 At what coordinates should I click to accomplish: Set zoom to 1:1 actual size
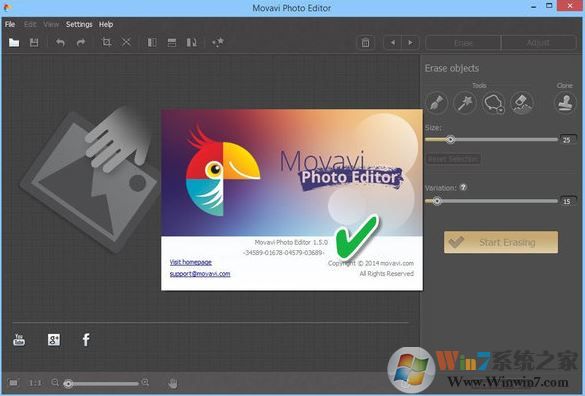pos(35,383)
